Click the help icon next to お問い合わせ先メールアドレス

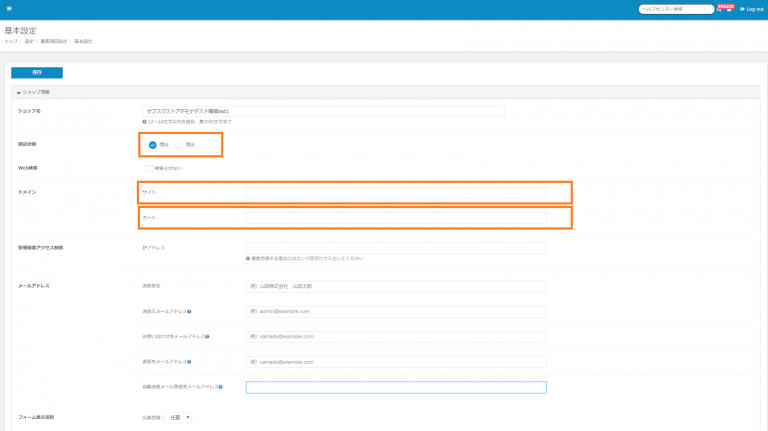click(205, 336)
